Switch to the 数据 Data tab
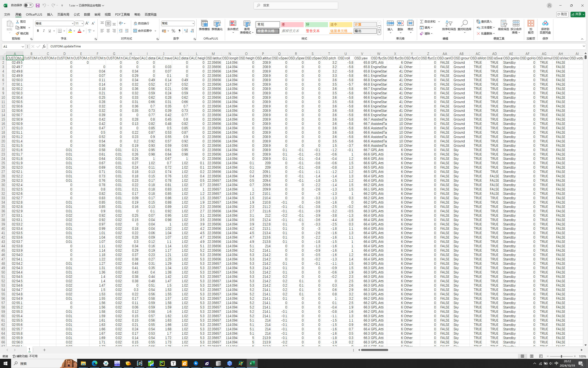Screen dimensions: 588x368 click(x=87, y=14)
